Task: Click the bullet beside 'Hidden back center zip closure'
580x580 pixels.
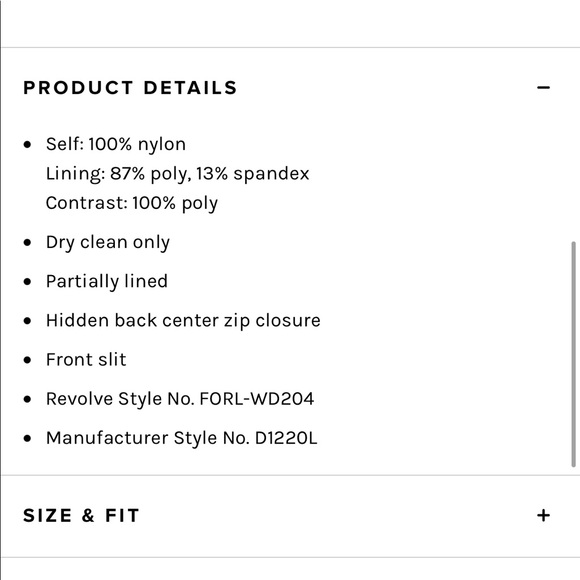Action: (27, 321)
